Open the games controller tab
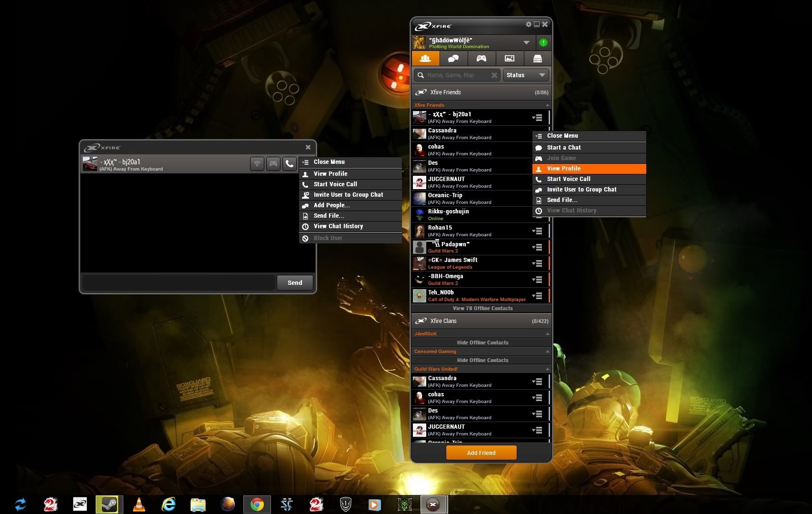This screenshot has width=812, height=514. click(x=481, y=59)
